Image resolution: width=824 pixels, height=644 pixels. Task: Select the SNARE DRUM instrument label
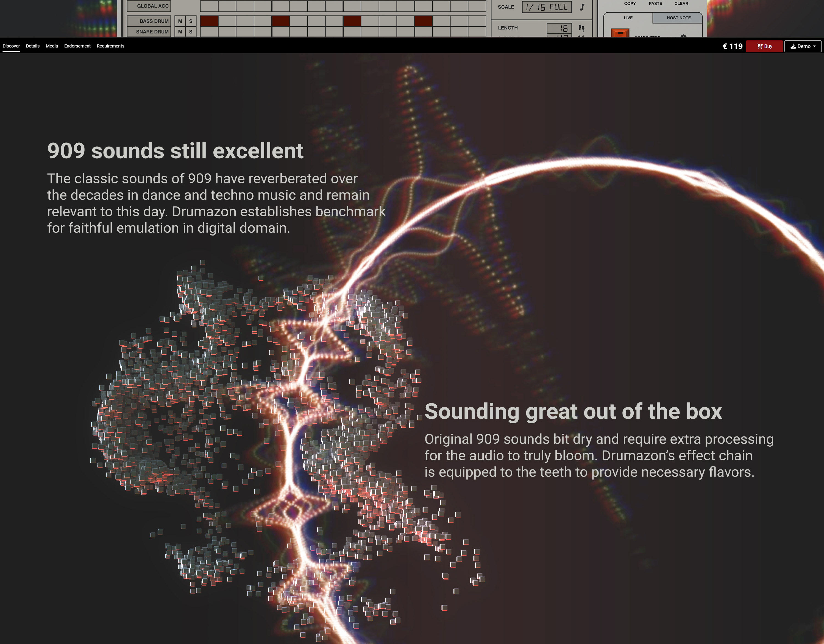(x=149, y=32)
